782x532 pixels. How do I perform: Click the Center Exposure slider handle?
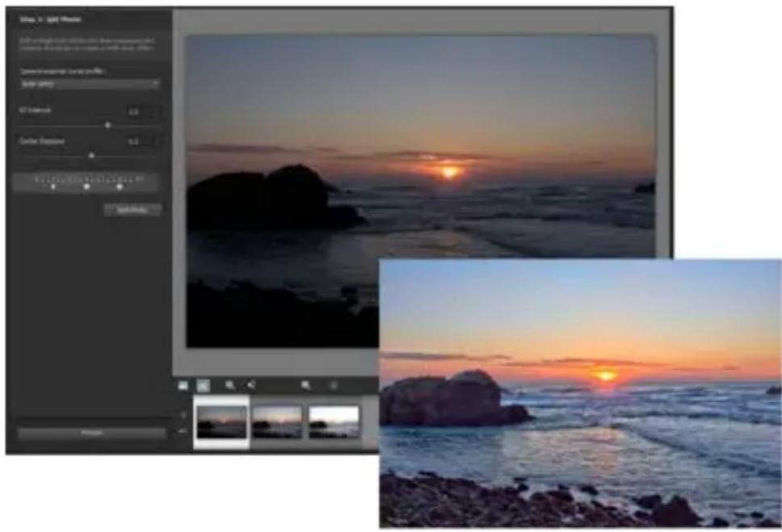[x=91, y=155]
